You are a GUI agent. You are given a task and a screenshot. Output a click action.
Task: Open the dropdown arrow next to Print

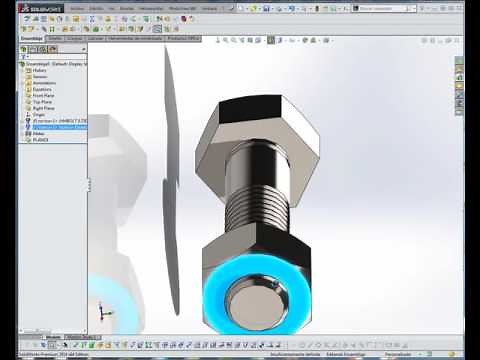click(285, 9)
